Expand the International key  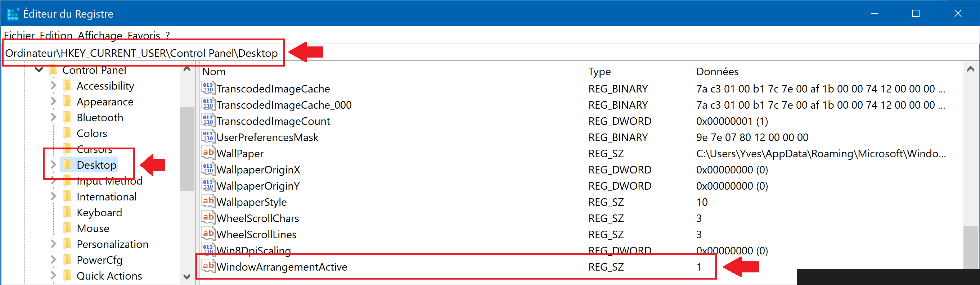[53, 196]
